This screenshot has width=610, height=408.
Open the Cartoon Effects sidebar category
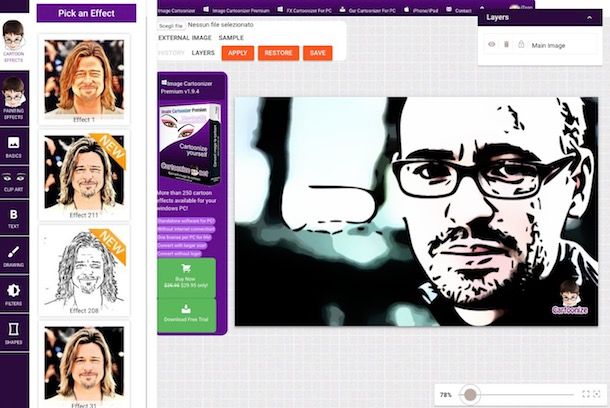pyautogui.click(x=14, y=42)
